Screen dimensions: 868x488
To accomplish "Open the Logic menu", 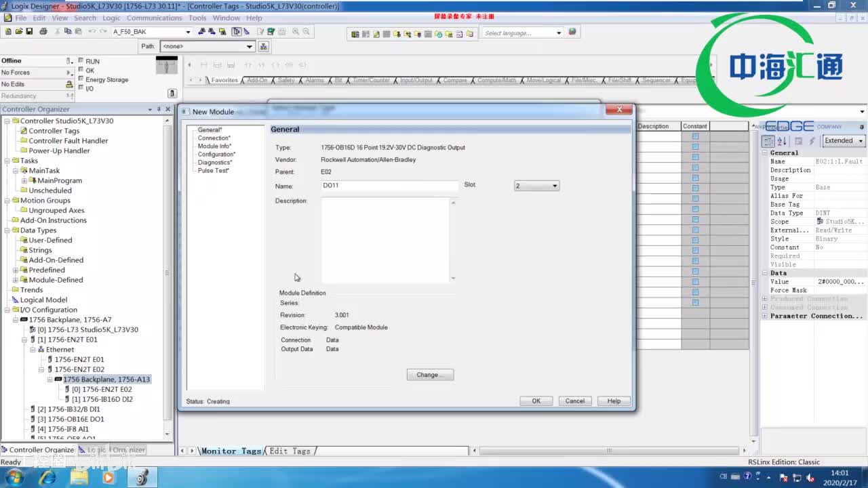I will 111,18.
